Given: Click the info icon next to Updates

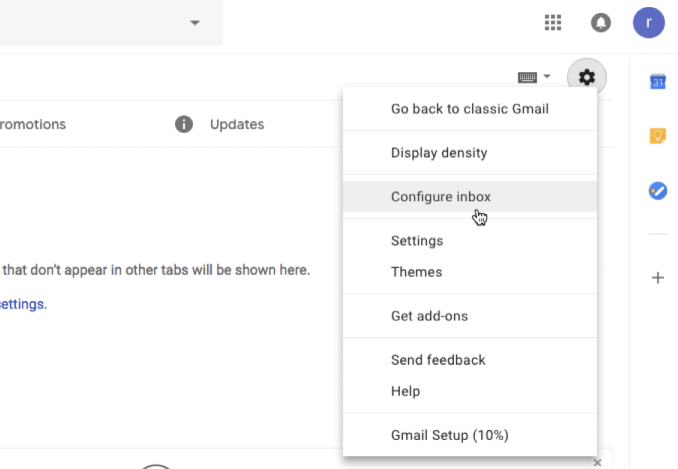Looking at the screenshot, I should point(184,124).
